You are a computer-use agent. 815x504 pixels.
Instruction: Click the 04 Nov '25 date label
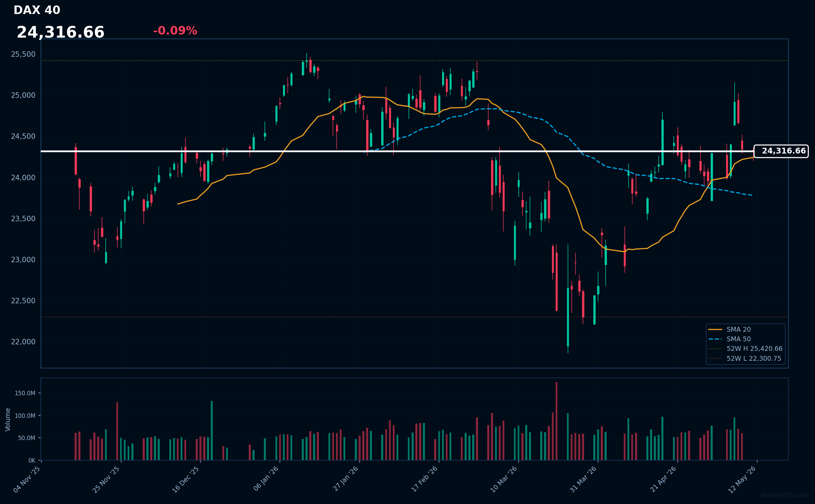pos(27,479)
